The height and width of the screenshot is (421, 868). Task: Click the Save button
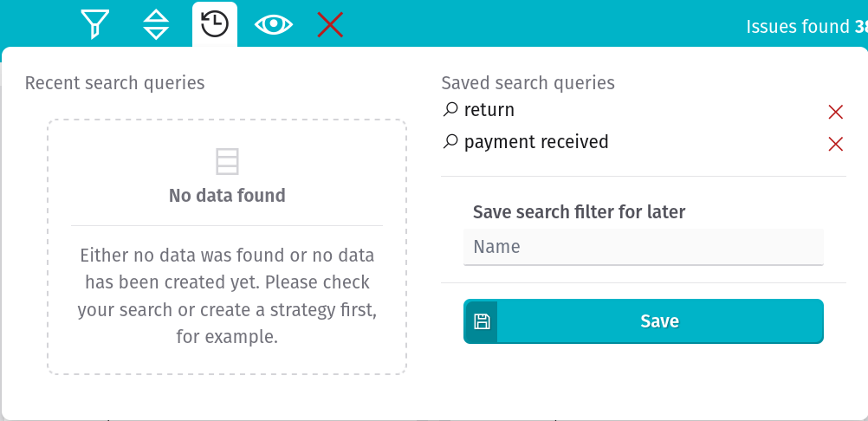coord(644,321)
